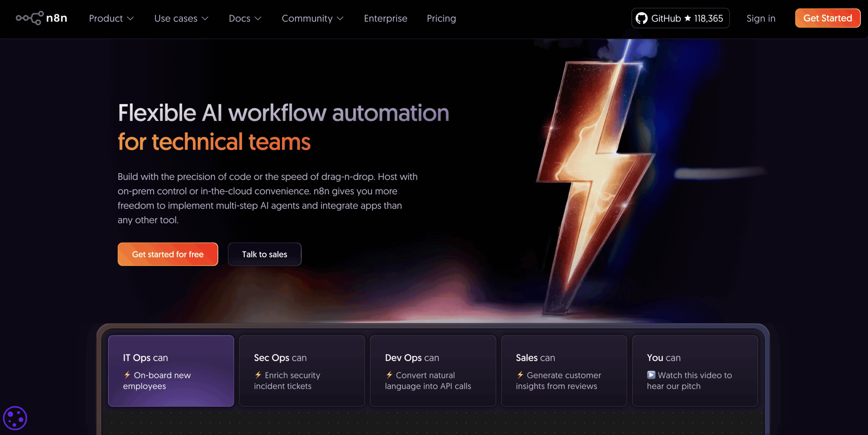This screenshot has width=868, height=435.
Task: Click lightning bolt icon in IT Ops card
Action: tap(127, 375)
